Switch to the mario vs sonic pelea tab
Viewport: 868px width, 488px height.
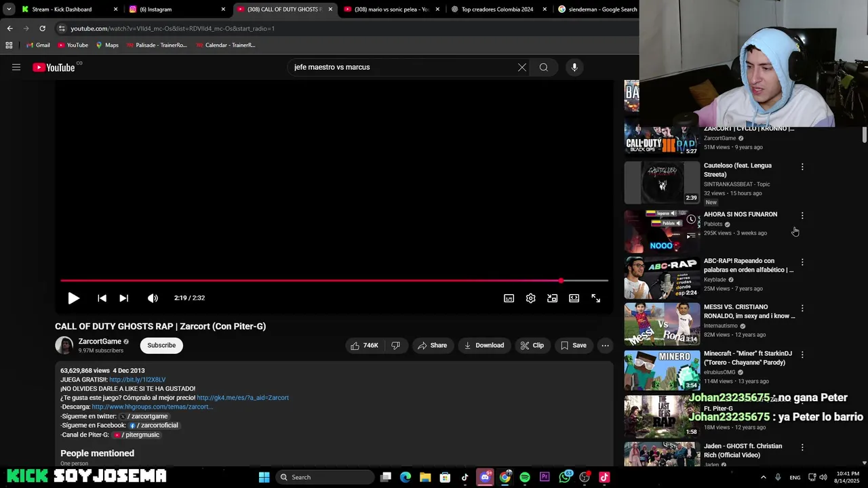pos(391,9)
